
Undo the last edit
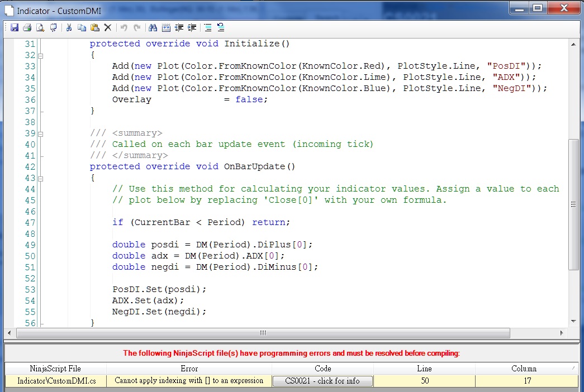124,27
